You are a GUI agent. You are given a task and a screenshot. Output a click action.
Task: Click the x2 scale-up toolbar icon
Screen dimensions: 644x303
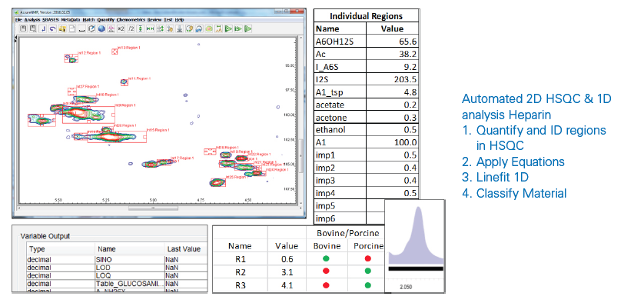tap(121, 28)
